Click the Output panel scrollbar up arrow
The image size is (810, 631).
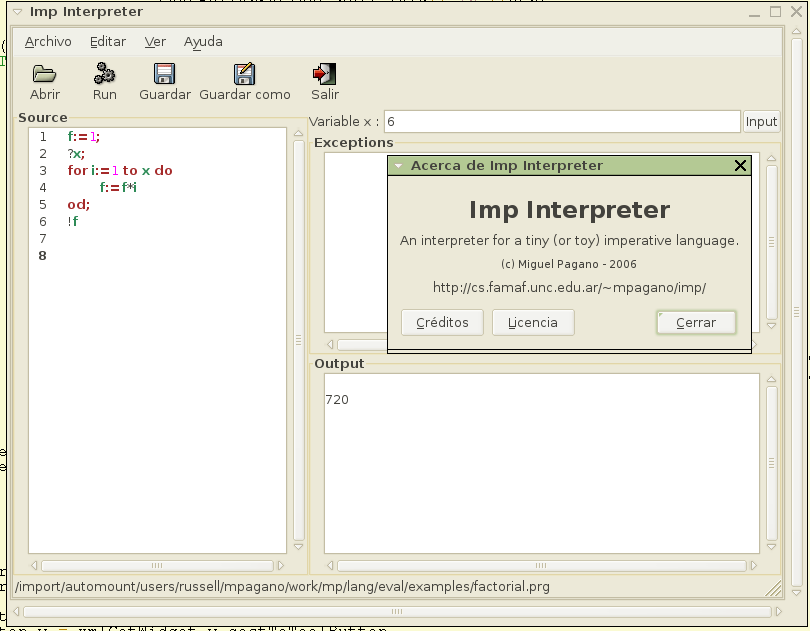[x=770, y=380]
